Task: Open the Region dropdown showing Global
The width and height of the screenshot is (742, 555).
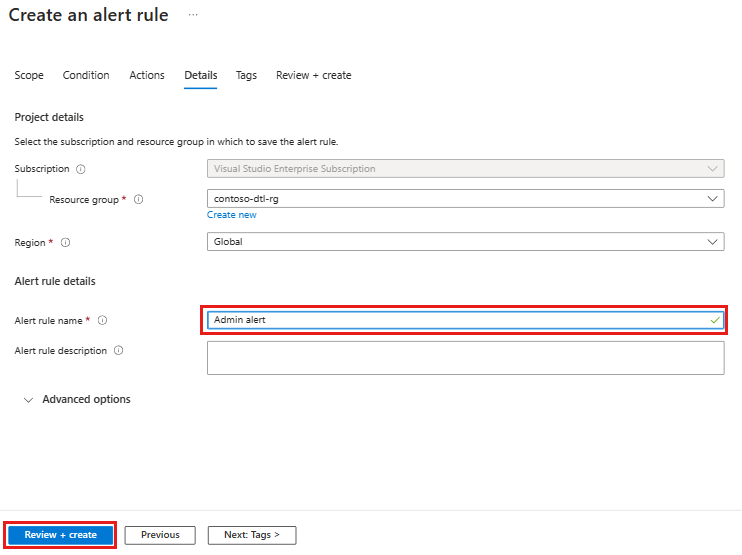Action: (x=466, y=242)
